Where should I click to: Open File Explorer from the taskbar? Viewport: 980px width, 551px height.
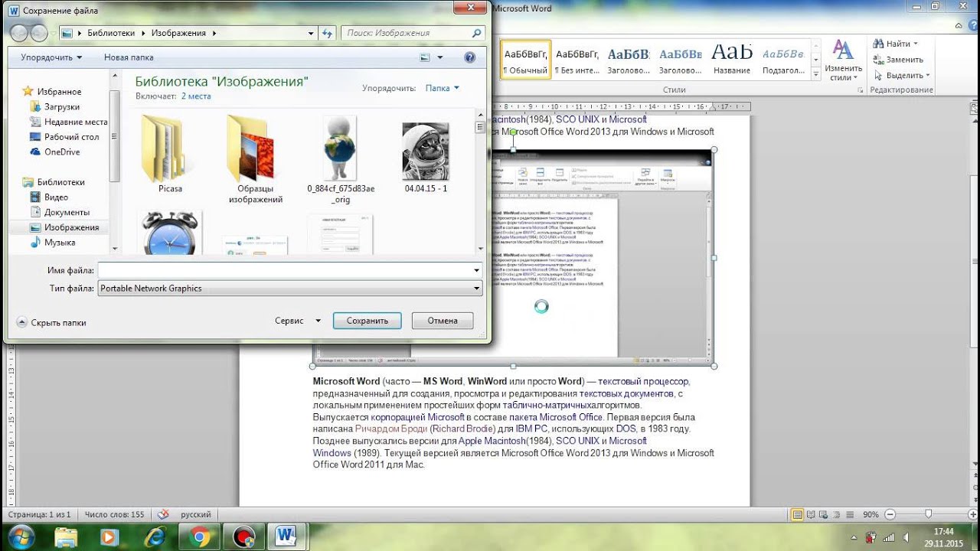(x=67, y=537)
